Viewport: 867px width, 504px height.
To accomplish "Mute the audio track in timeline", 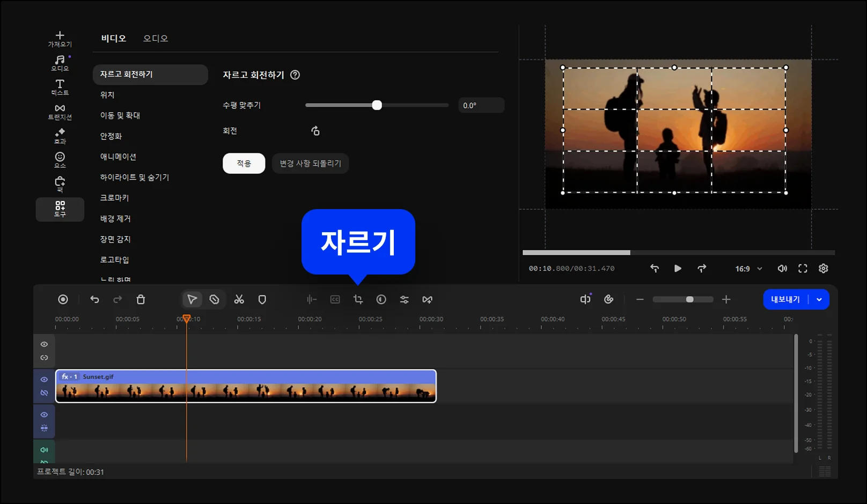I will click(44, 450).
